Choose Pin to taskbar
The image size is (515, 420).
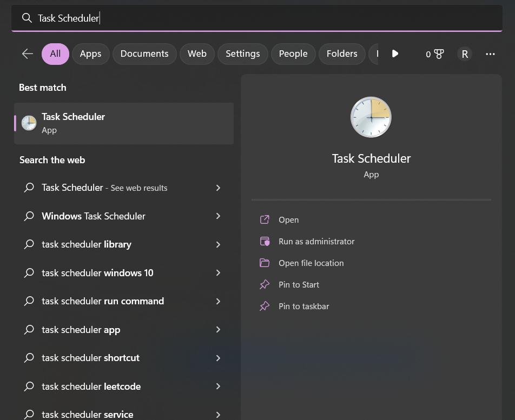(304, 306)
